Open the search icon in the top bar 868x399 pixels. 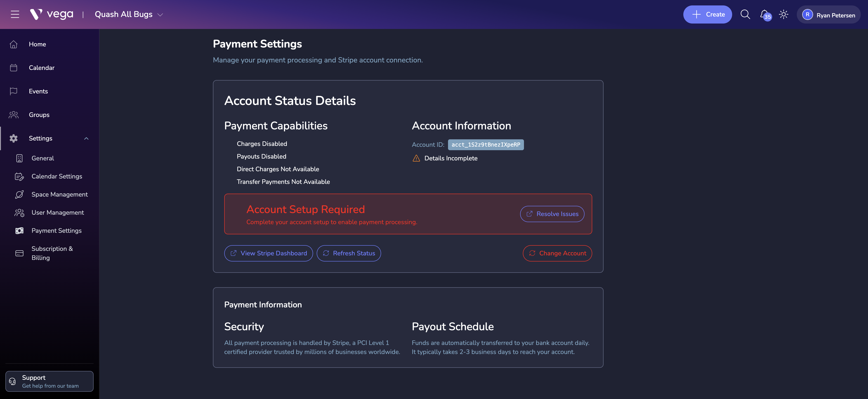pos(745,14)
